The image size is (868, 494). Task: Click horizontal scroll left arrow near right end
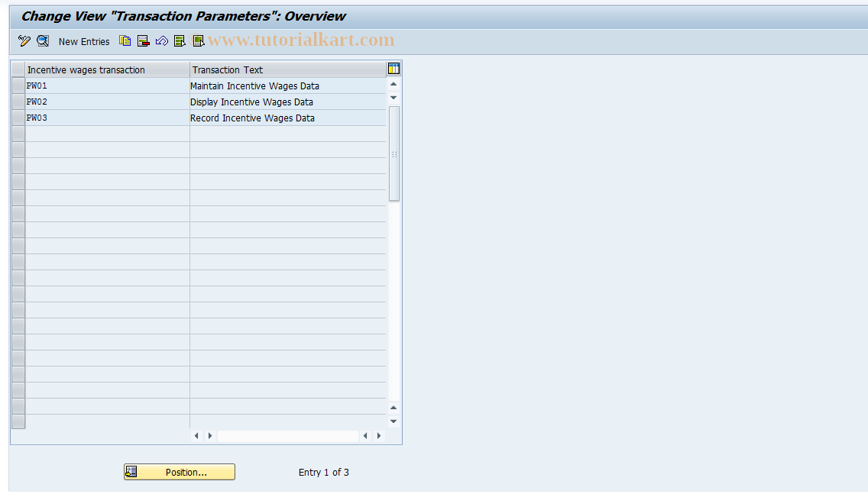pyautogui.click(x=365, y=436)
